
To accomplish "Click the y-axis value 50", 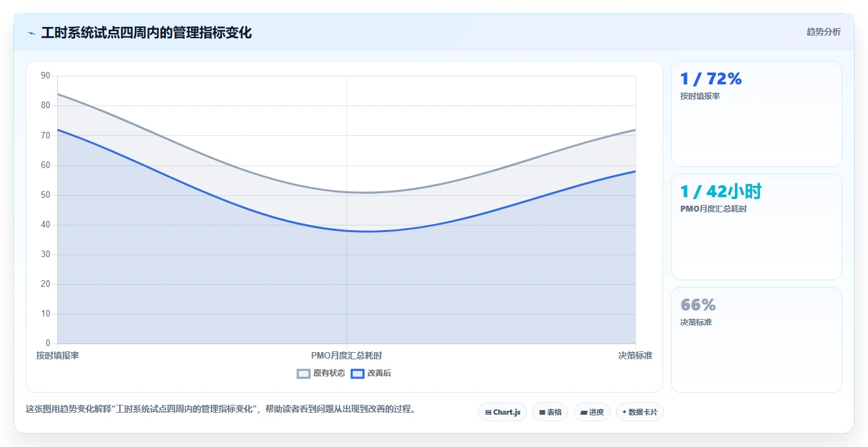I will pyautogui.click(x=45, y=195).
